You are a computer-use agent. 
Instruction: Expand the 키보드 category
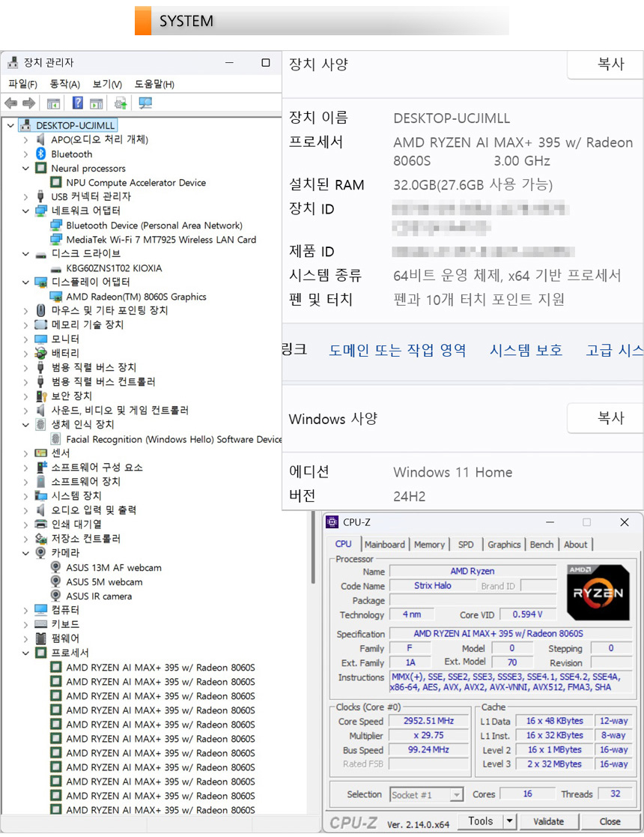pos(26,624)
